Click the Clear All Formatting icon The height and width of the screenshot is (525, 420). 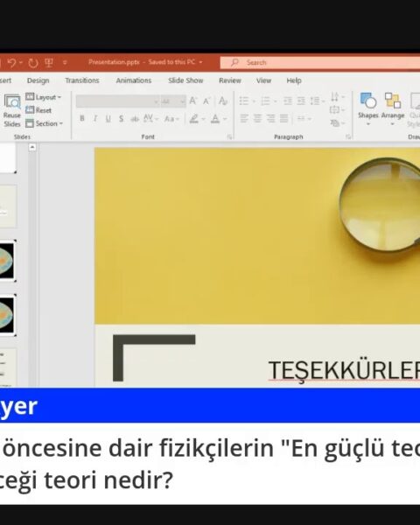[x=223, y=101]
